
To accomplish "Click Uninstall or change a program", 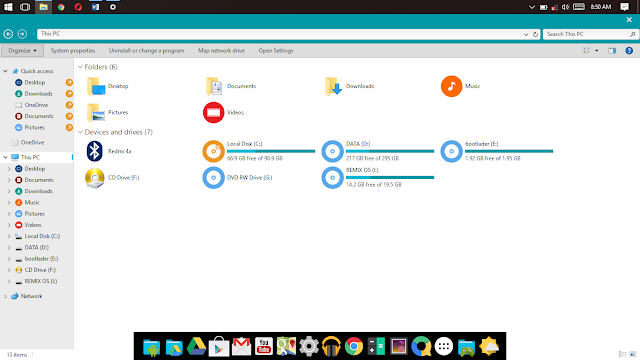I will click(x=147, y=51).
